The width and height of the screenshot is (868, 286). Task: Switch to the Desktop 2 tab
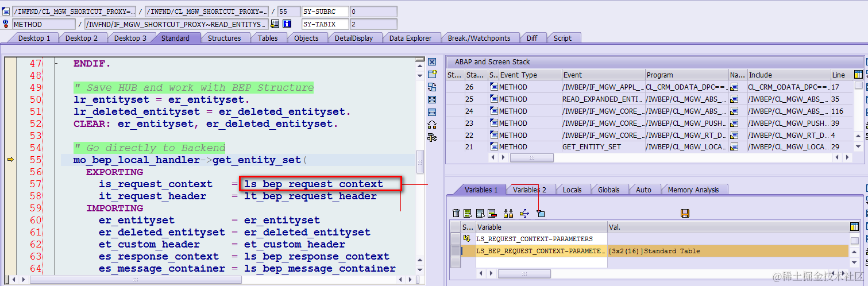click(81, 38)
